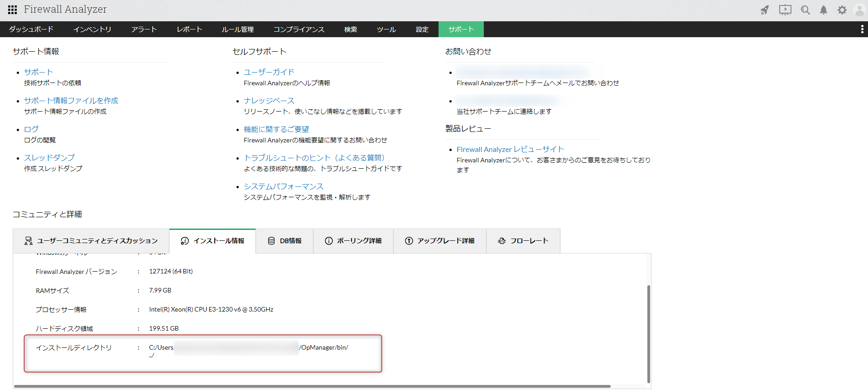Open the 検索 menu
Image resolution: width=868 pixels, height=390 pixels.
(x=351, y=29)
